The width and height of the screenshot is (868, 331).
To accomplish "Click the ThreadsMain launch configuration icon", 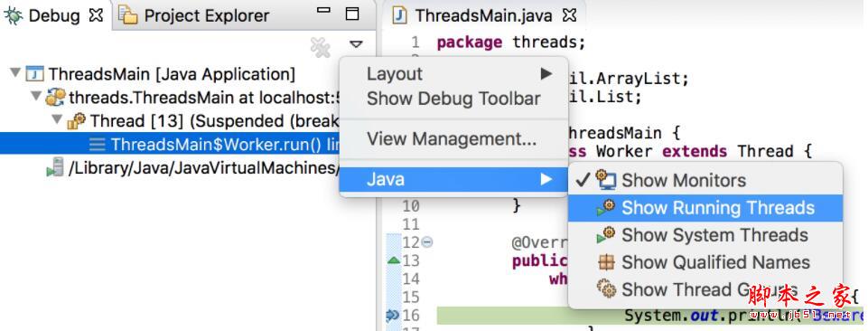I will [x=35, y=74].
